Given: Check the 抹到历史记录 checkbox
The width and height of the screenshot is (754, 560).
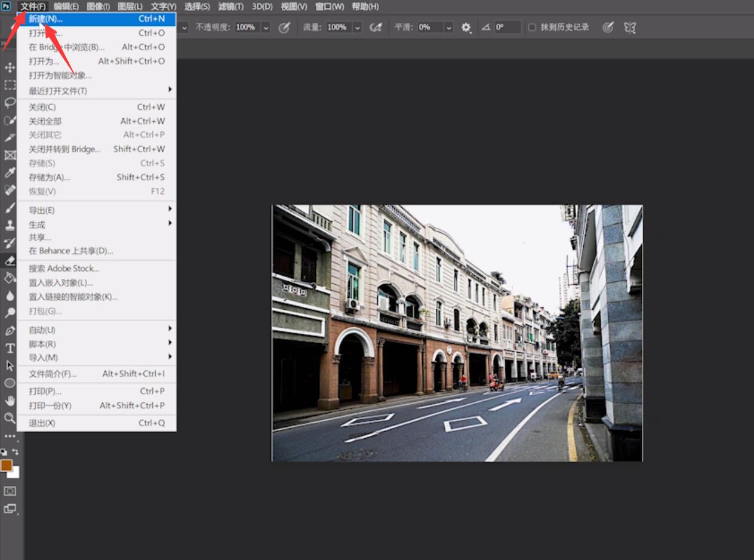Looking at the screenshot, I should pyautogui.click(x=532, y=27).
